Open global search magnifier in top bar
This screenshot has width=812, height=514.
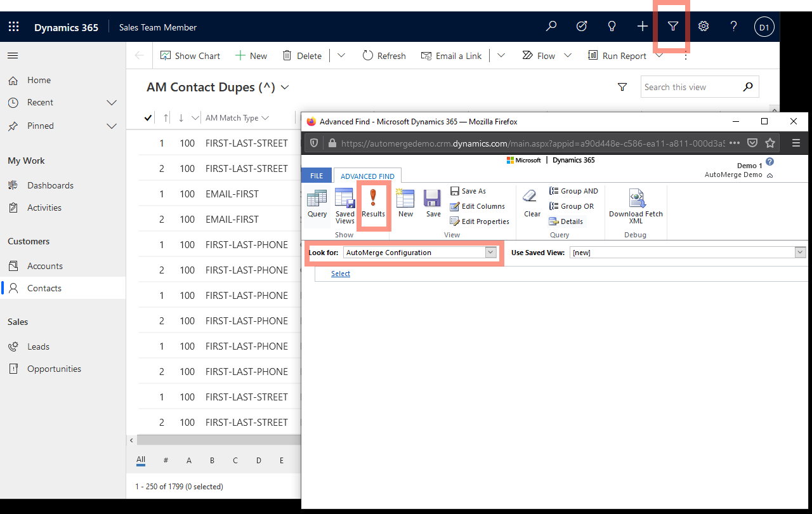point(551,27)
